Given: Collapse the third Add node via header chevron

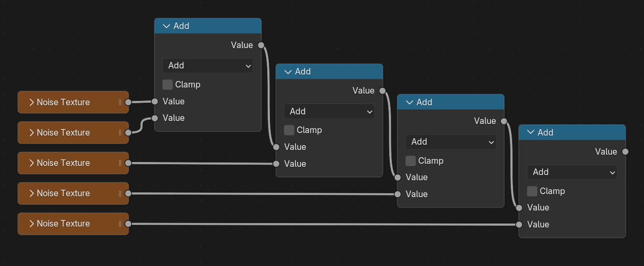Looking at the screenshot, I should pos(409,102).
